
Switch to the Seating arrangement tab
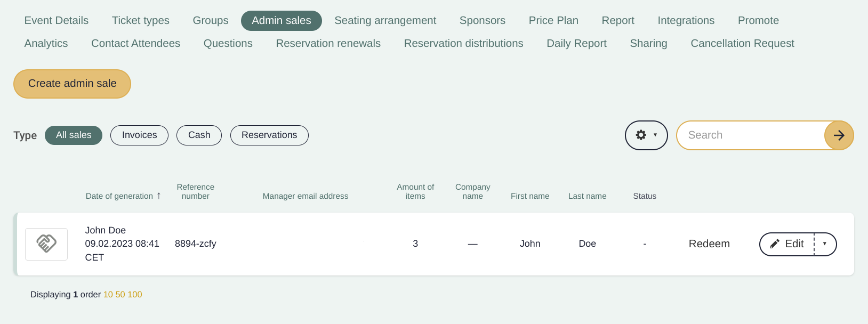(385, 20)
